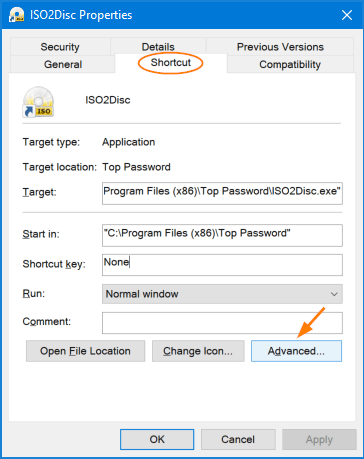Click the ISO2Disc shortcut disc icon
Screen dimensions: 364x459
click(38, 102)
